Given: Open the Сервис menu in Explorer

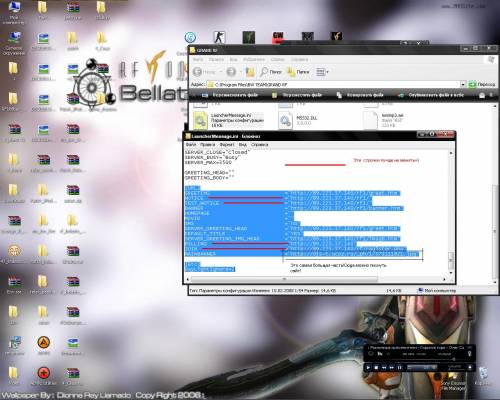Looking at the screenshot, I should (278, 59).
